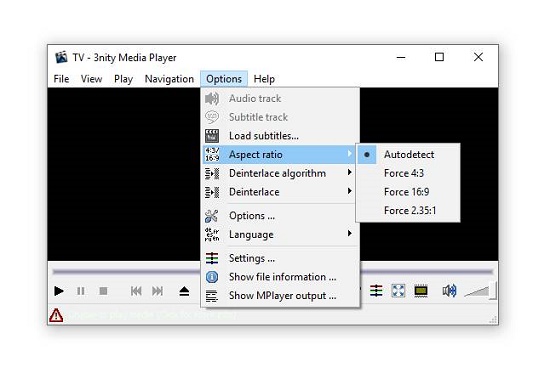550x373 pixels.
Task: Click the resize grip in status bar corner
Action: point(493,319)
